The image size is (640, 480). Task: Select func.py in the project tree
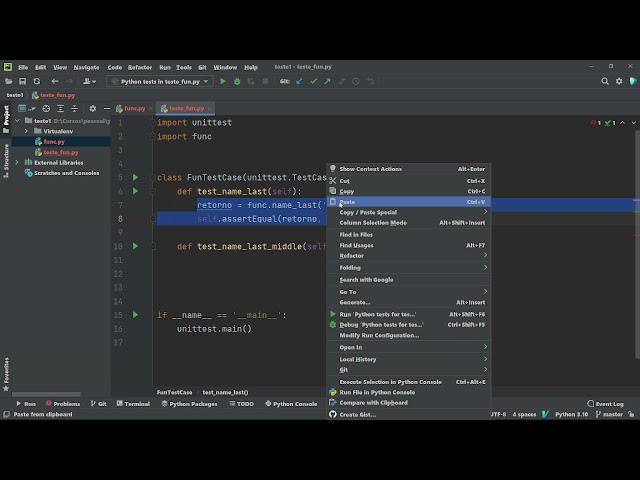(54, 142)
